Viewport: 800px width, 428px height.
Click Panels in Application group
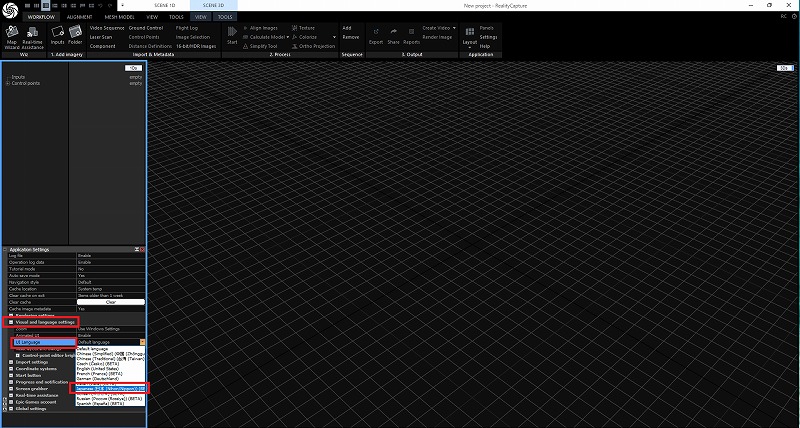[486, 28]
